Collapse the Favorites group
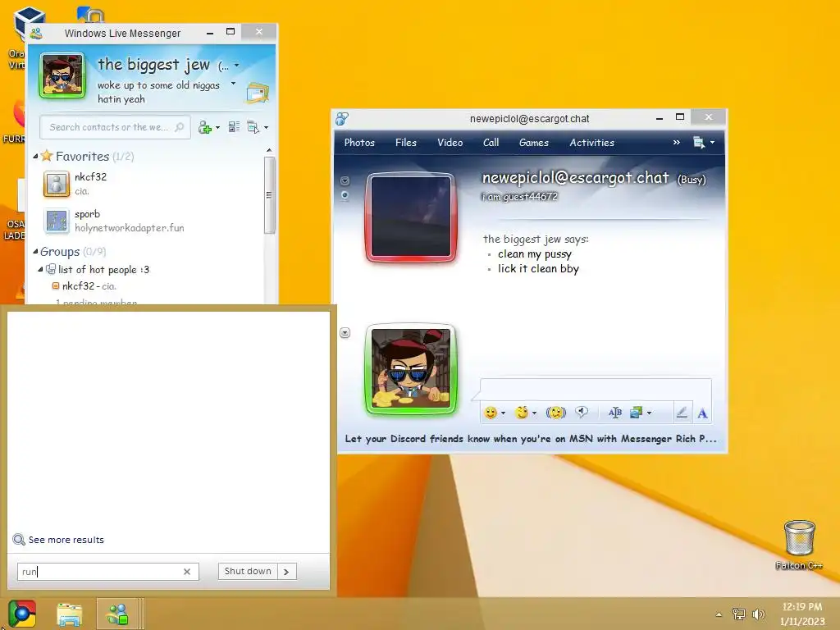The height and width of the screenshot is (630, 840). tap(35, 157)
